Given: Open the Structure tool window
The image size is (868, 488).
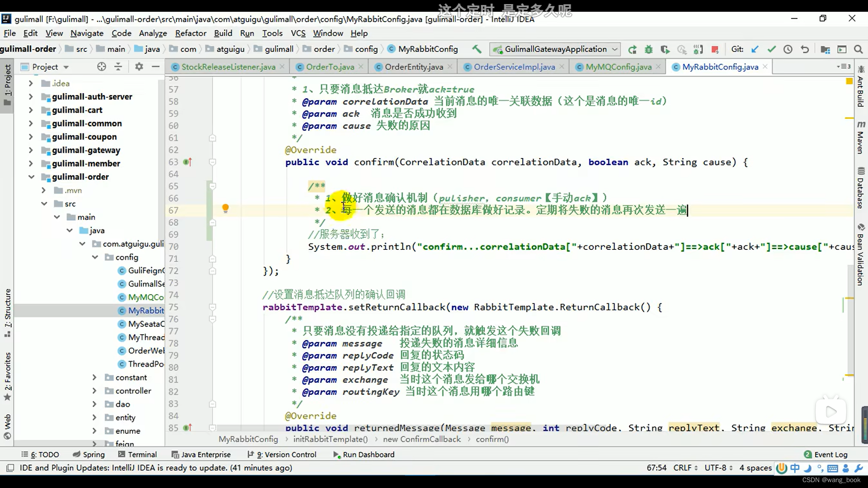Looking at the screenshot, I should point(7,313).
